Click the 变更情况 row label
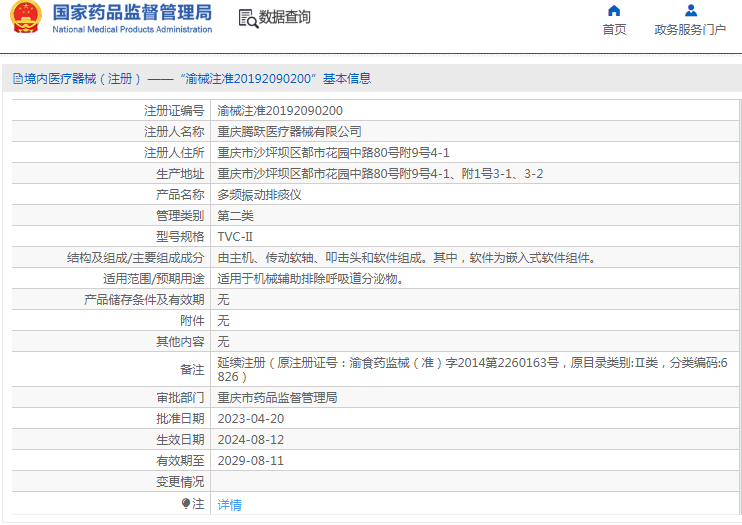 (180, 482)
